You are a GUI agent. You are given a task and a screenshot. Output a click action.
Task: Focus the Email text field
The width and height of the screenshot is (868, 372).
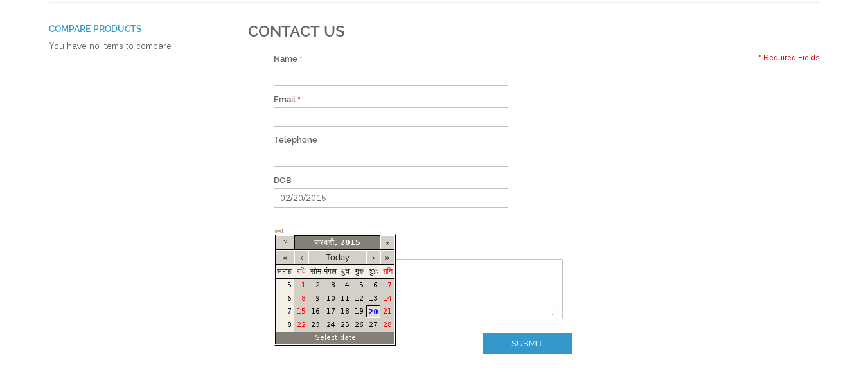pos(391,117)
